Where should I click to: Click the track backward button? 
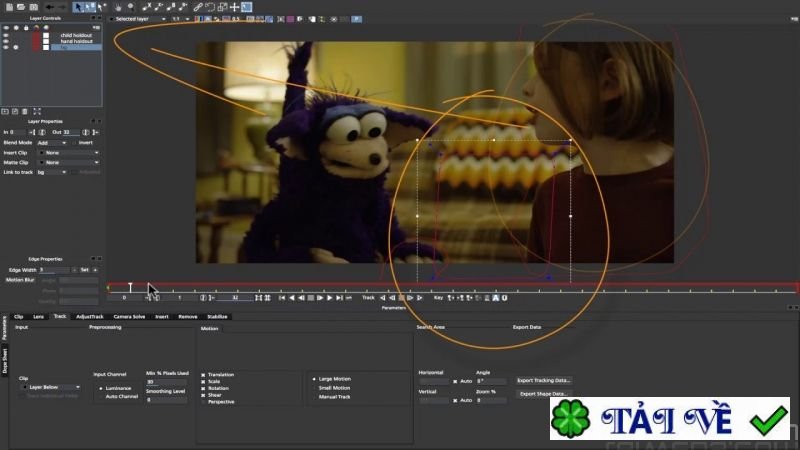pyautogui.click(x=382, y=297)
